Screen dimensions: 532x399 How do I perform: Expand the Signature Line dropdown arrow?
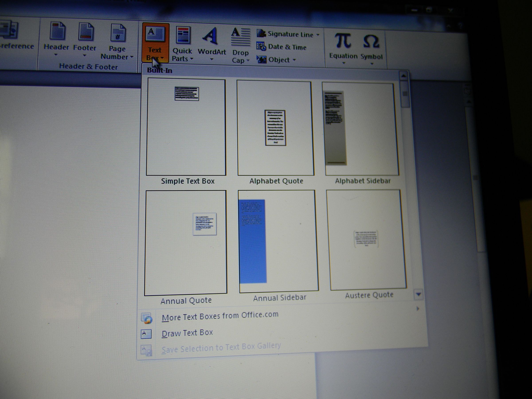point(317,35)
